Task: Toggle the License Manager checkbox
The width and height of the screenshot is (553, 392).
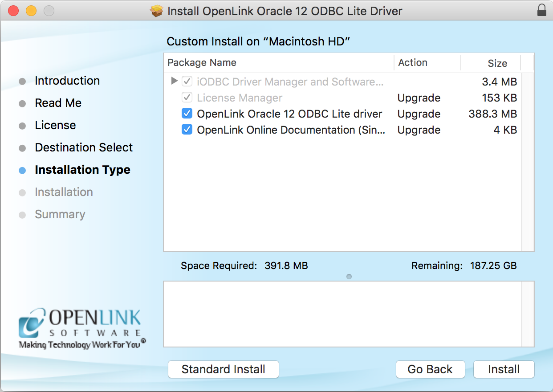Action: [187, 98]
